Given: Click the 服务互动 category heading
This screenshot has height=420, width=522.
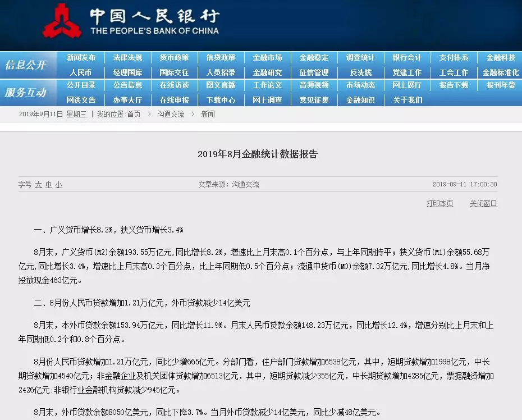Looking at the screenshot, I should [26, 93].
